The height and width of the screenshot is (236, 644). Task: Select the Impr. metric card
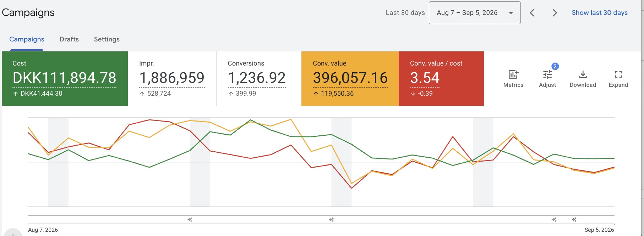172,79
